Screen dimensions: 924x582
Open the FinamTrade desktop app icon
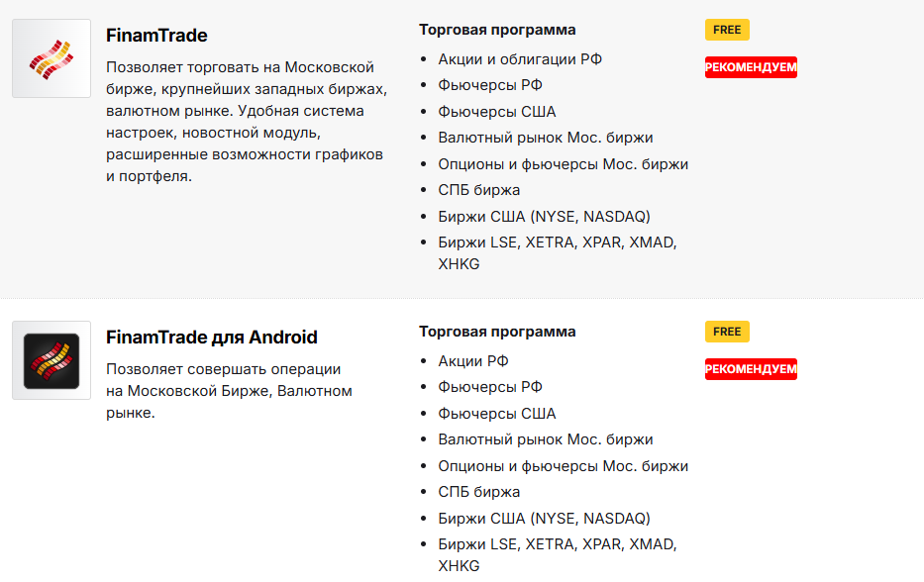tap(51, 58)
